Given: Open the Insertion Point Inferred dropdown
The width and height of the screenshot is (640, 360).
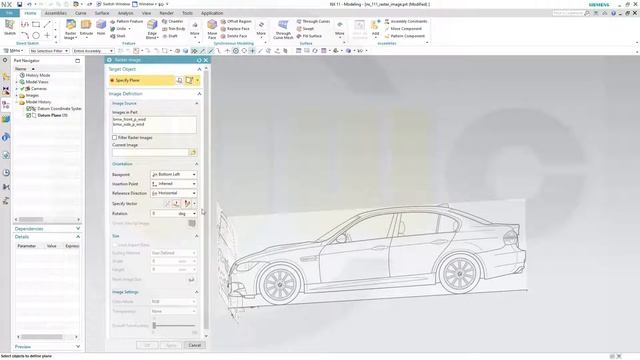Looking at the screenshot, I should tap(174, 184).
